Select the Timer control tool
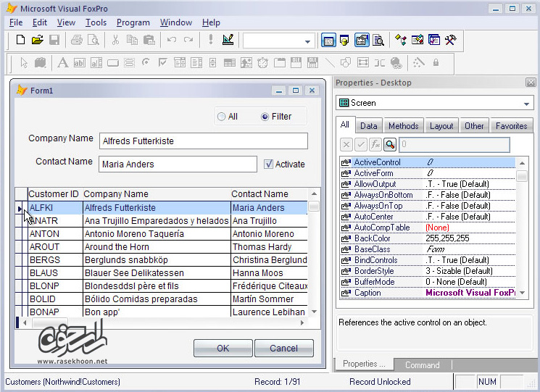The image size is (540, 392). (262, 62)
